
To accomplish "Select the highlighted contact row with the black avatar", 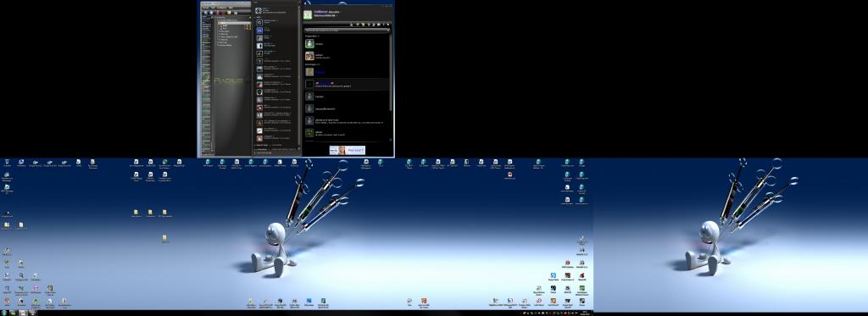I will 347,85.
